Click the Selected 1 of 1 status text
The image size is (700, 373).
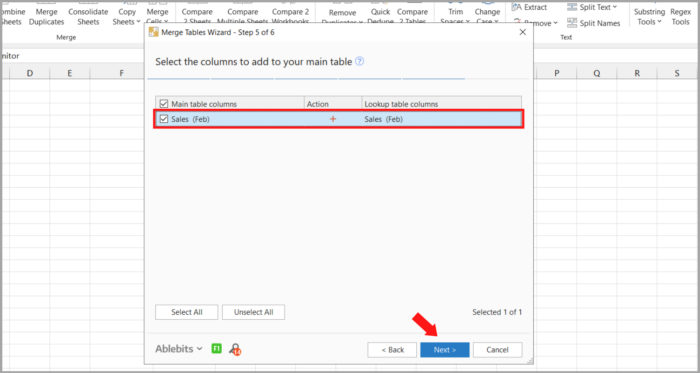pos(497,312)
